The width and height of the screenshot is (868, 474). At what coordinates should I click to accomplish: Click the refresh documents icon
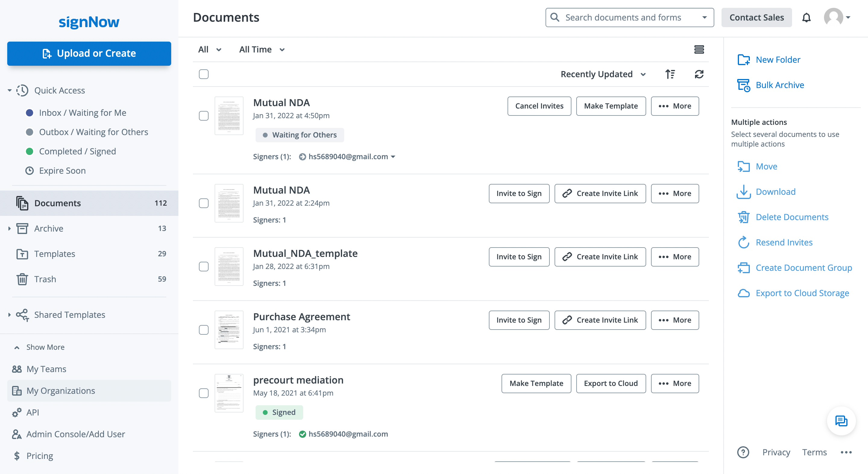coord(699,74)
